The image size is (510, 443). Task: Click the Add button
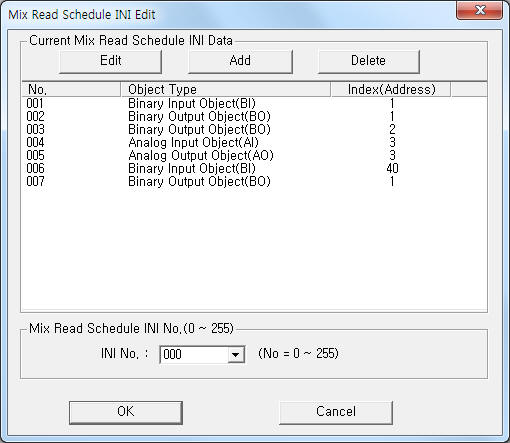[240, 61]
